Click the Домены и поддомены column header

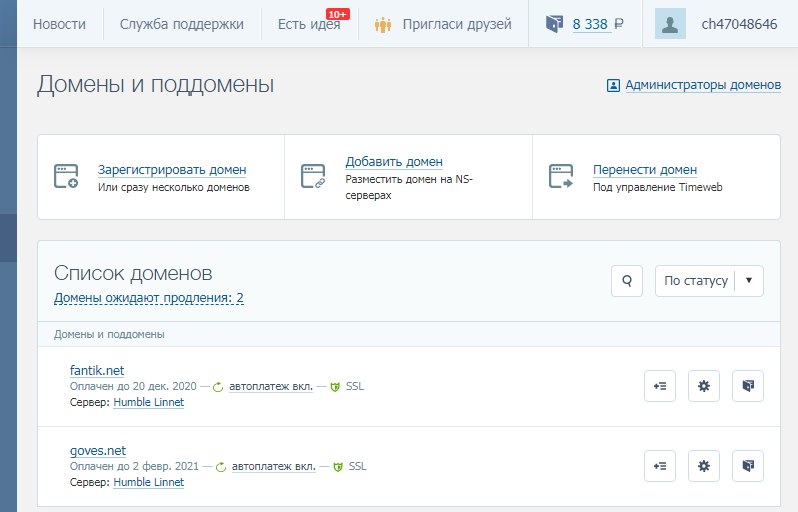[x=109, y=334]
